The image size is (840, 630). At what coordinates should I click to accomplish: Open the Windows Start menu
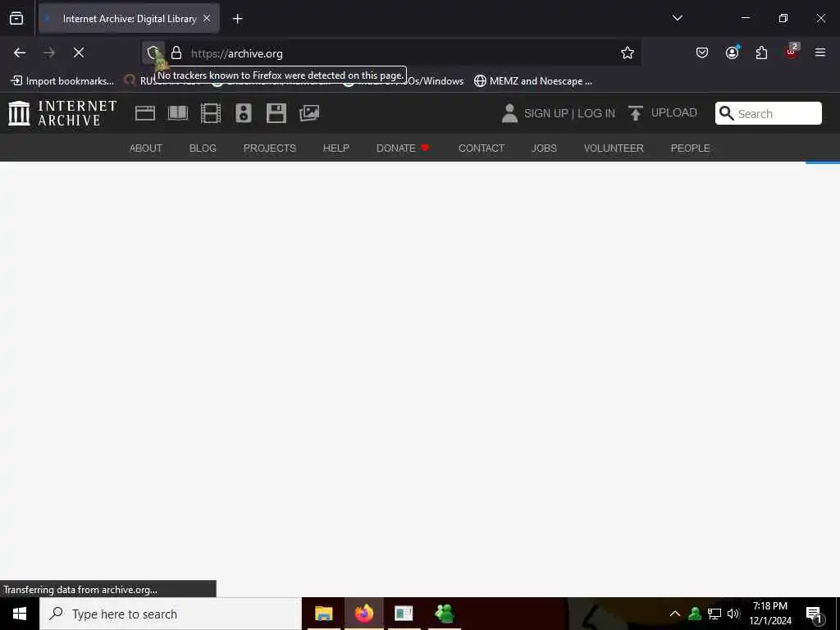pos(20,614)
